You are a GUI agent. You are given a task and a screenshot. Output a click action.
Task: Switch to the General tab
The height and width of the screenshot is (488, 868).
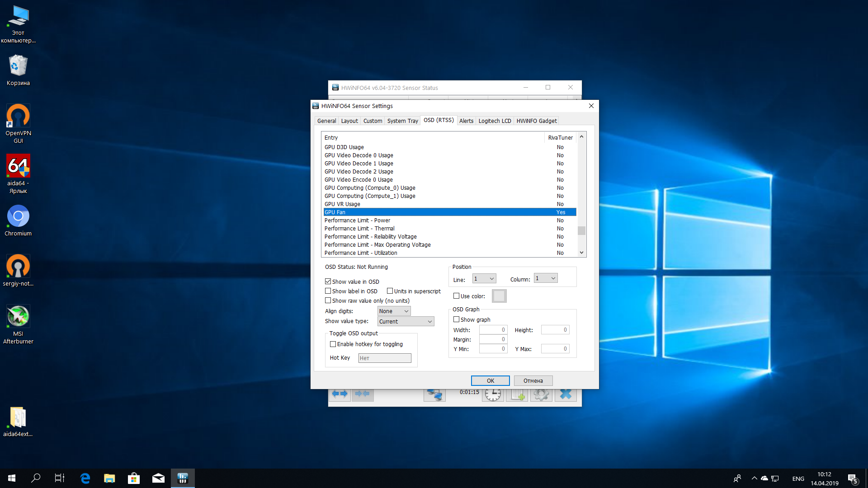tap(326, 121)
